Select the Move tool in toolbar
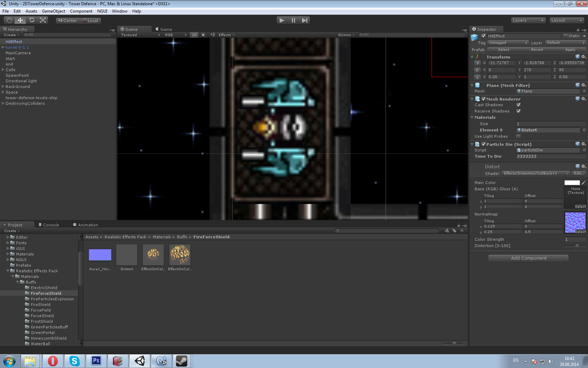The image size is (588, 368). 20,20
